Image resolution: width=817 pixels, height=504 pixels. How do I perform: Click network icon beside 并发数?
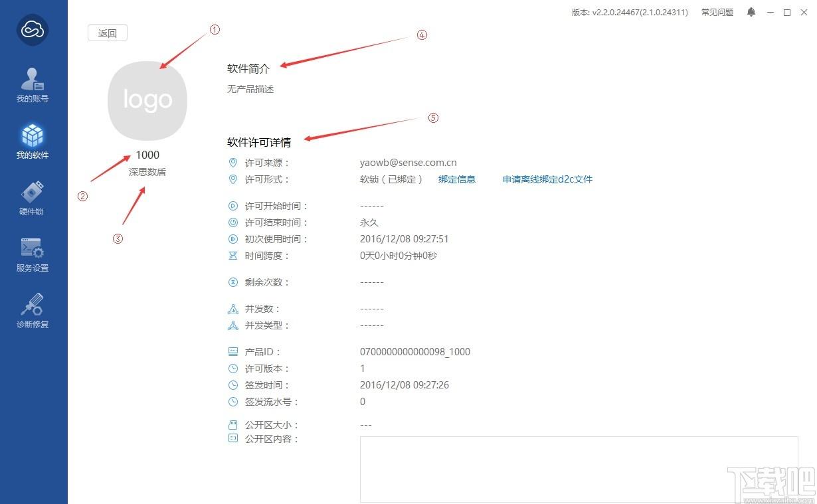tap(233, 309)
